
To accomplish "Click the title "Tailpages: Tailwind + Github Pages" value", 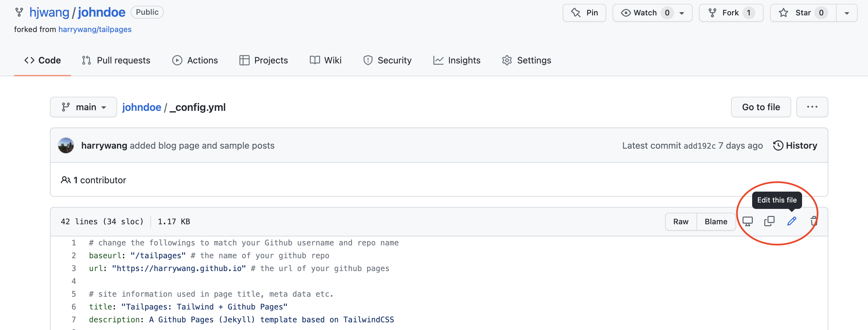I will (x=205, y=307).
